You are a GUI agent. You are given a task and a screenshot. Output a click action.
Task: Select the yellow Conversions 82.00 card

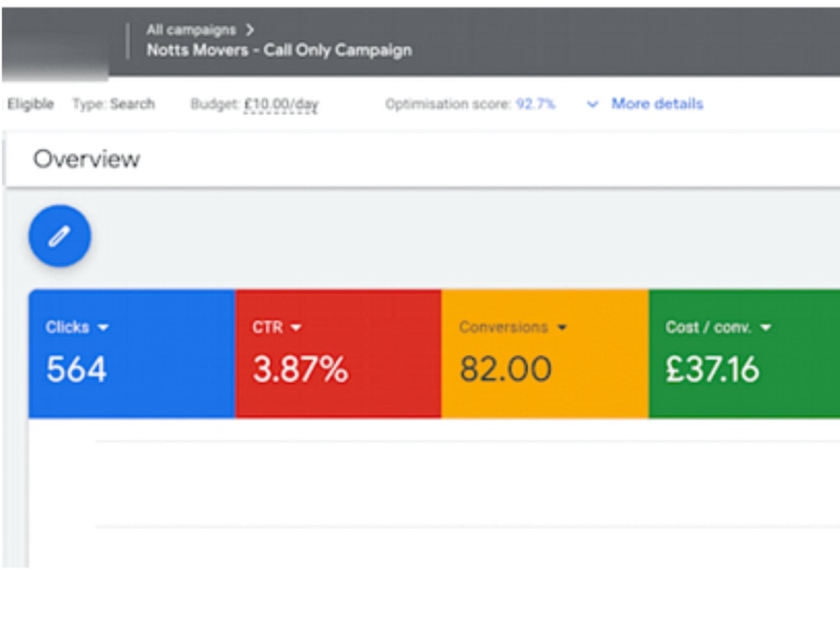[545, 354]
